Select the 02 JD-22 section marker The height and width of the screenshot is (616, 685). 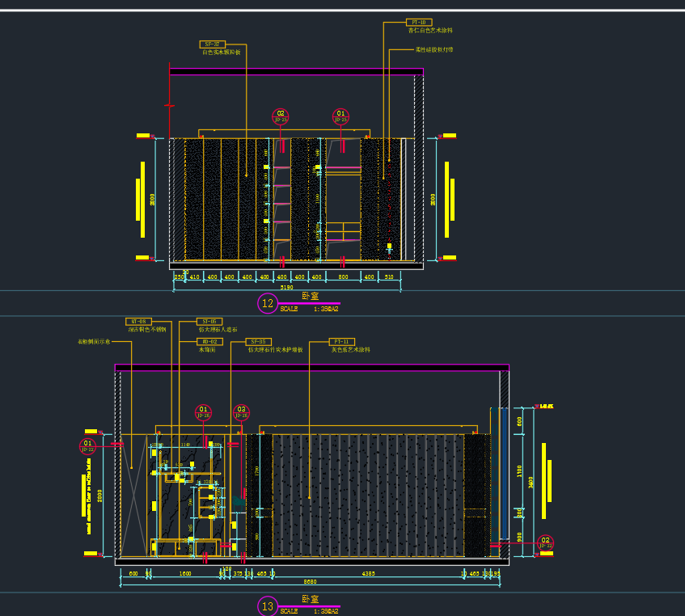[545, 542]
